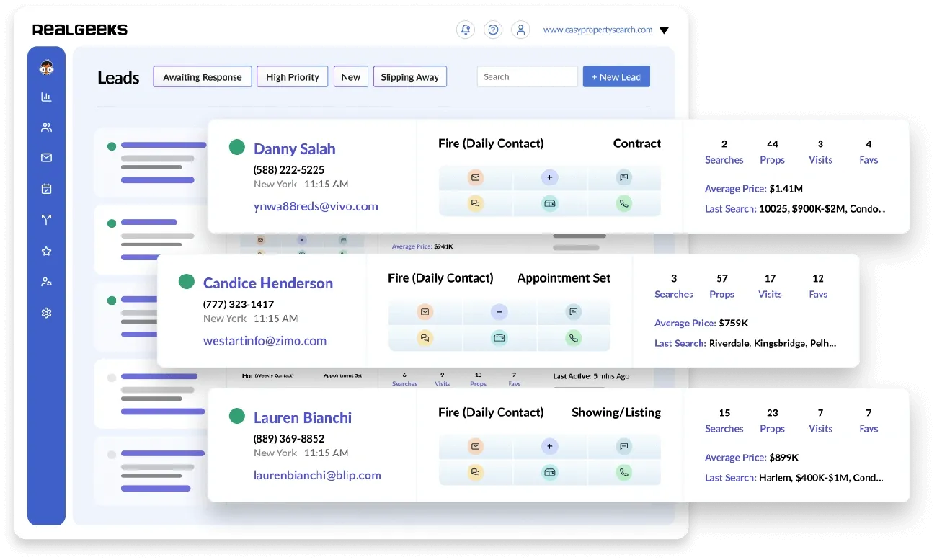The height and width of the screenshot is (560, 937).
Task: Click the Contract status on Danny Salah
Action: click(637, 143)
